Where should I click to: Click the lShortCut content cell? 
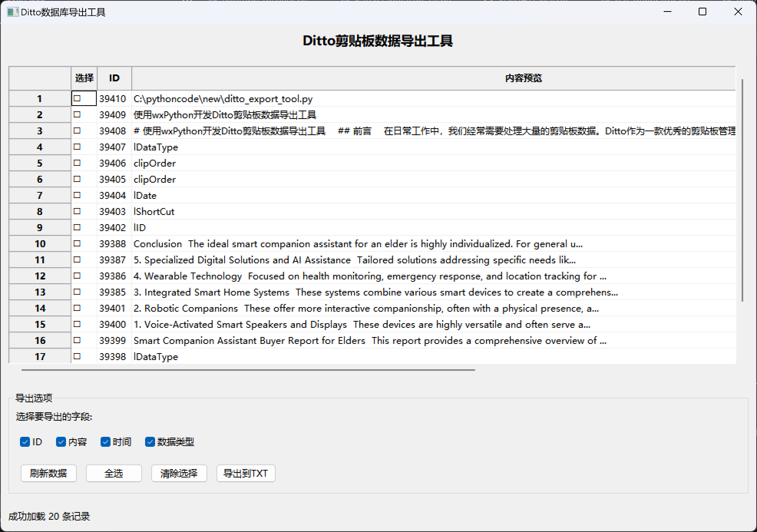point(434,211)
